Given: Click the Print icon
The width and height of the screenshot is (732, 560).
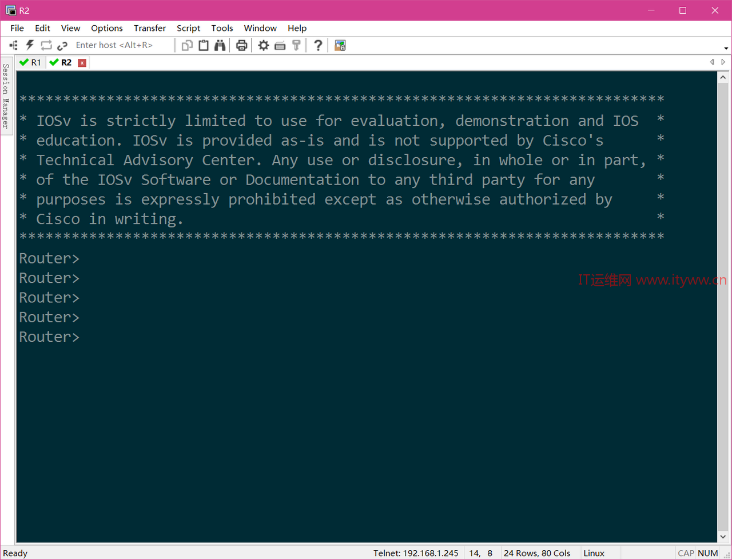Looking at the screenshot, I should pyautogui.click(x=241, y=45).
